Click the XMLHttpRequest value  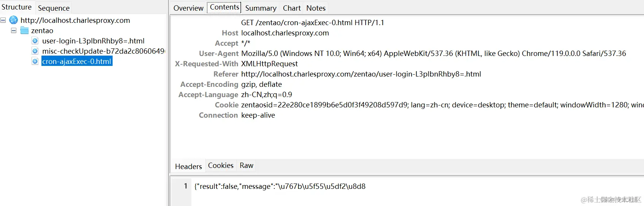point(269,64)
